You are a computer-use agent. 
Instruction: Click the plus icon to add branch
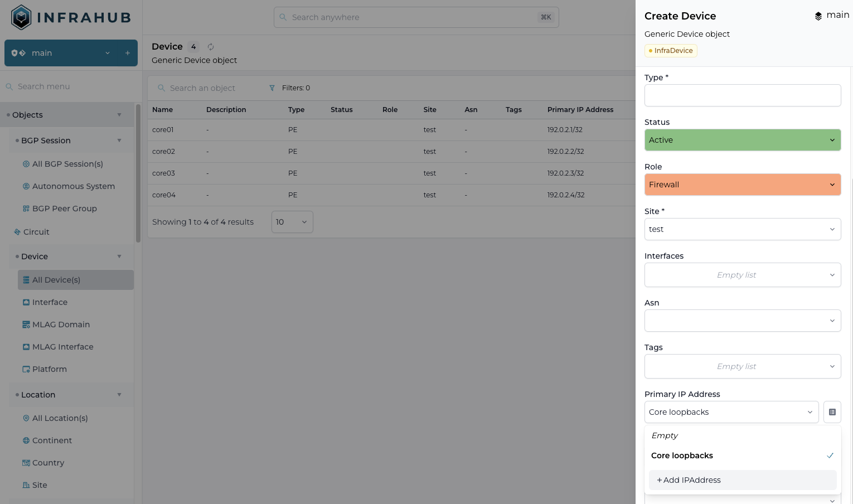click(128, 53)
